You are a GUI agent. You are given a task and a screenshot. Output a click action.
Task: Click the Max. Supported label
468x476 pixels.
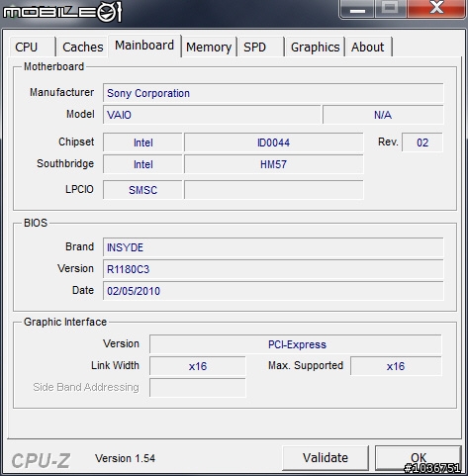306,365
